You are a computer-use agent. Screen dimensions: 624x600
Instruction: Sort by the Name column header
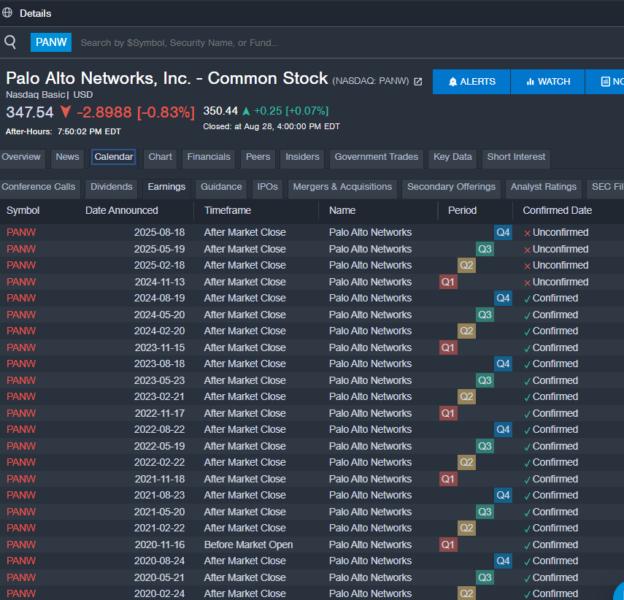click(342, 210)
